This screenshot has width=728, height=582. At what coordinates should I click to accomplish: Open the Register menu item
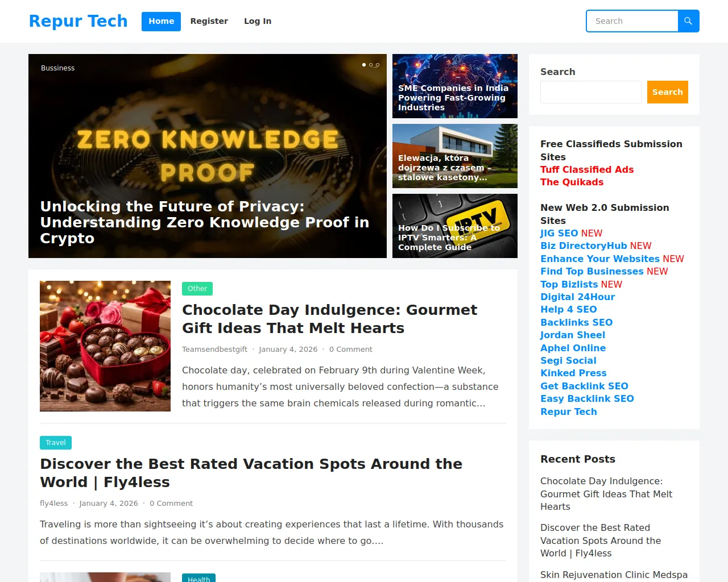pos(209,21)
